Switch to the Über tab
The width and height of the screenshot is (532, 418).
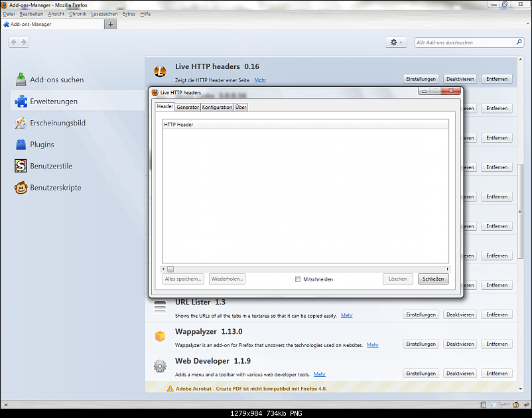[241, 107]
